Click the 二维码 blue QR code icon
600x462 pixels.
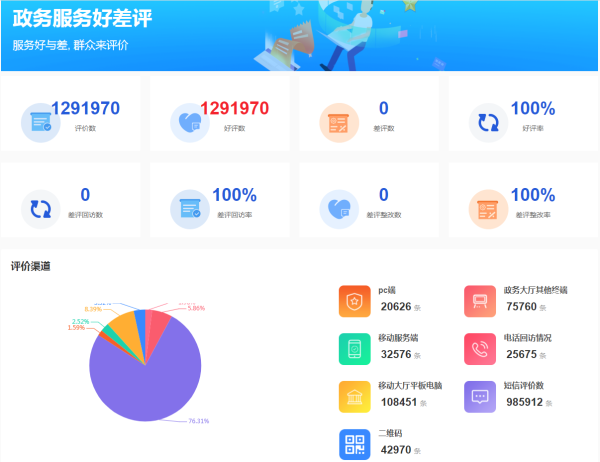click(354, 445)
